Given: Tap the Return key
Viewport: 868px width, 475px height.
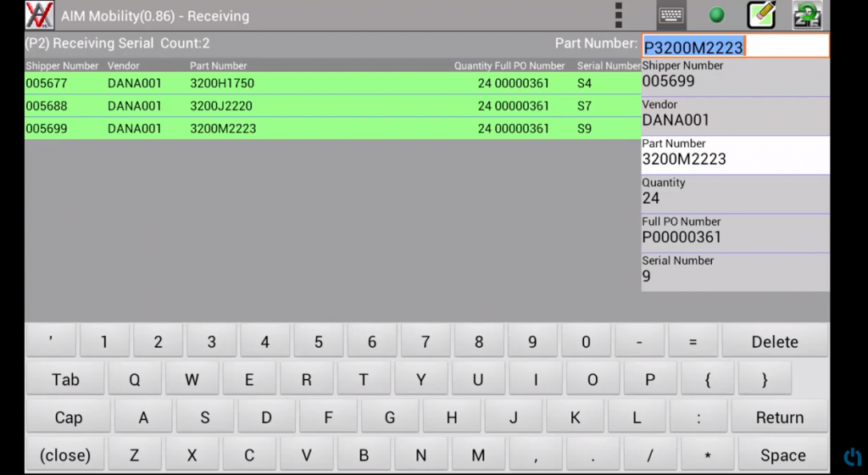Looking at the screenshot, I should 780,416.
